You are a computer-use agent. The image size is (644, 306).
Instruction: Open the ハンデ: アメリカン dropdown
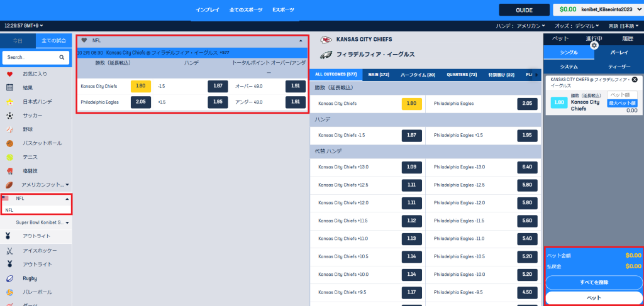[520, 26]
